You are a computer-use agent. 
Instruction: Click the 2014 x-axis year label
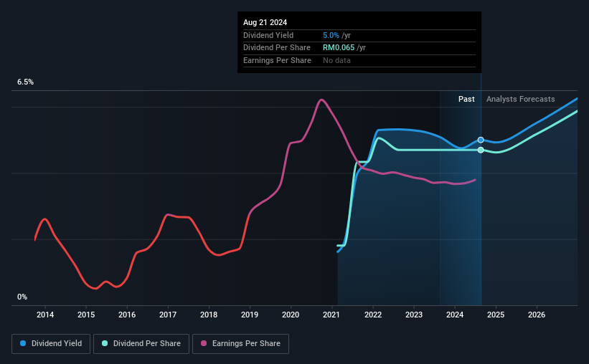click(45, 315)
